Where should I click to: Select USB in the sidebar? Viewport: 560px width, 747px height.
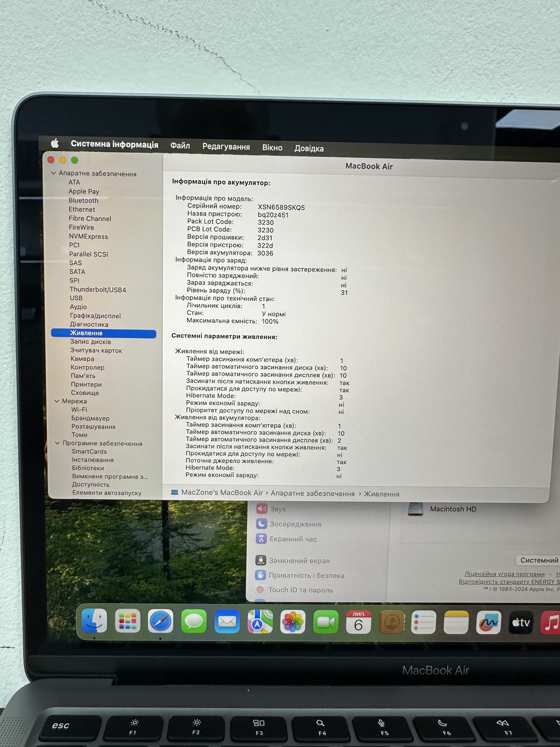[x=76, y=298]
